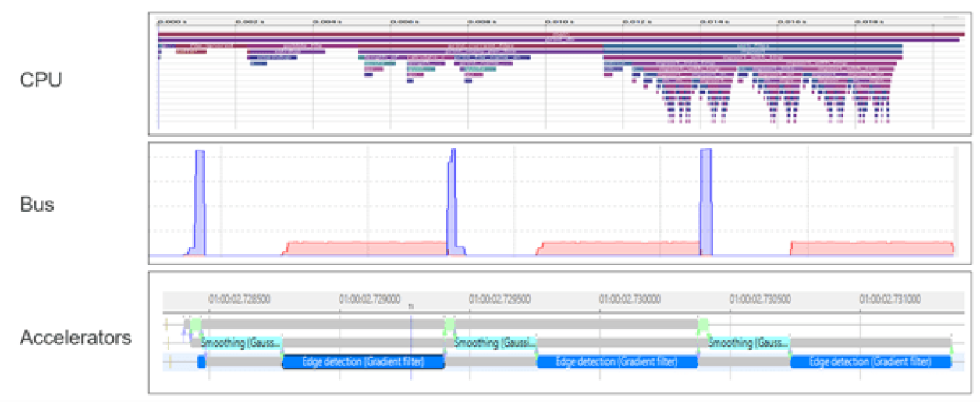Select the 0.002 s tick on CPU timeline
Viewport: 980px width, 402px height.
tap(247, 23)
